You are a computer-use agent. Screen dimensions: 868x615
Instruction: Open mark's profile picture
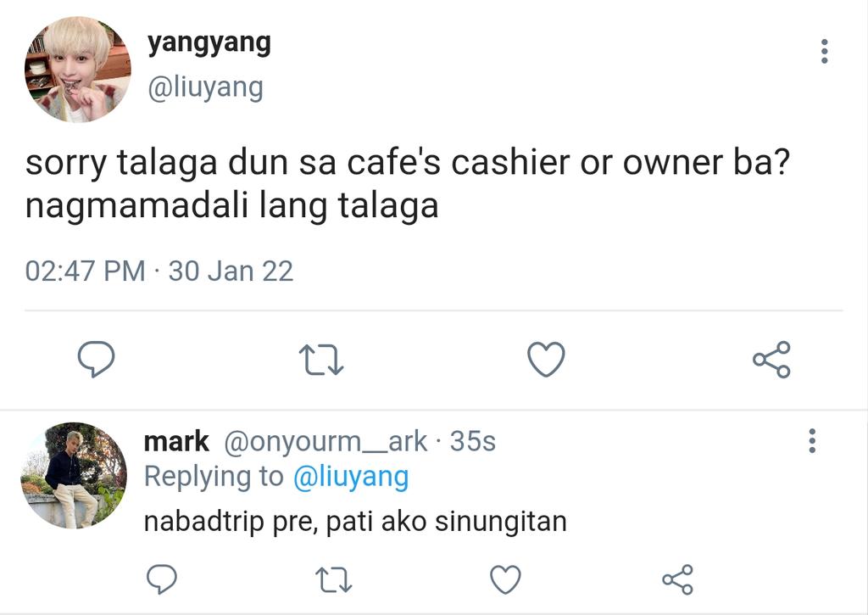click(74, 475)
